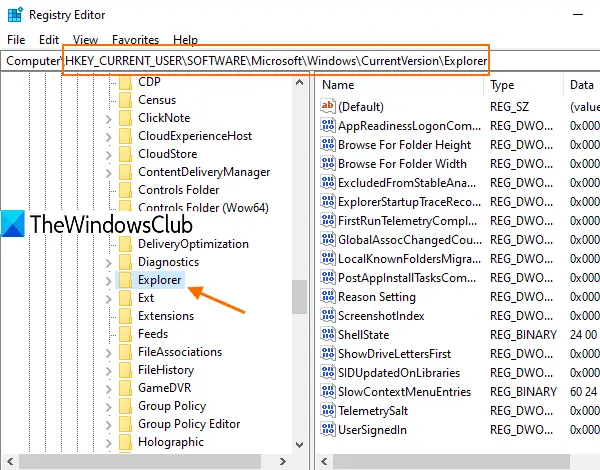
Task: Click the ShellState binary value icon
Action: click(328, 334)
